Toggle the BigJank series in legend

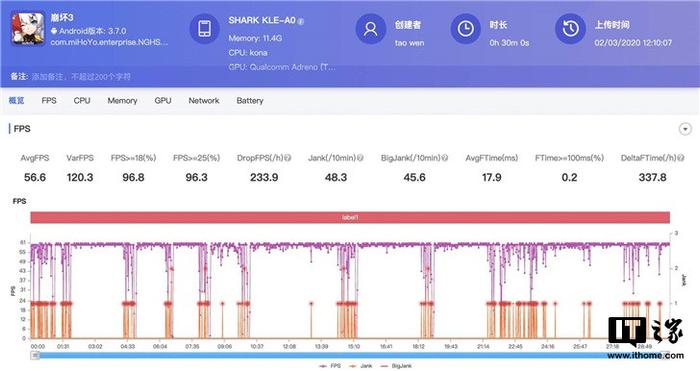tap(396, 366)
